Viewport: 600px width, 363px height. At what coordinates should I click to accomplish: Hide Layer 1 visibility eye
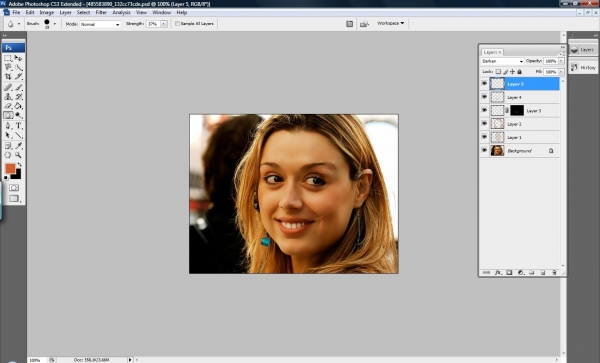click(484, 137)
